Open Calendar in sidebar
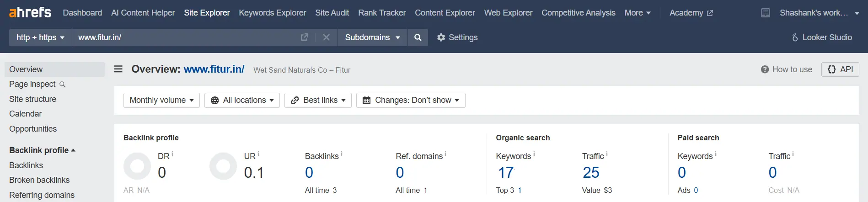The image size is (868, 202). point(25,114)
